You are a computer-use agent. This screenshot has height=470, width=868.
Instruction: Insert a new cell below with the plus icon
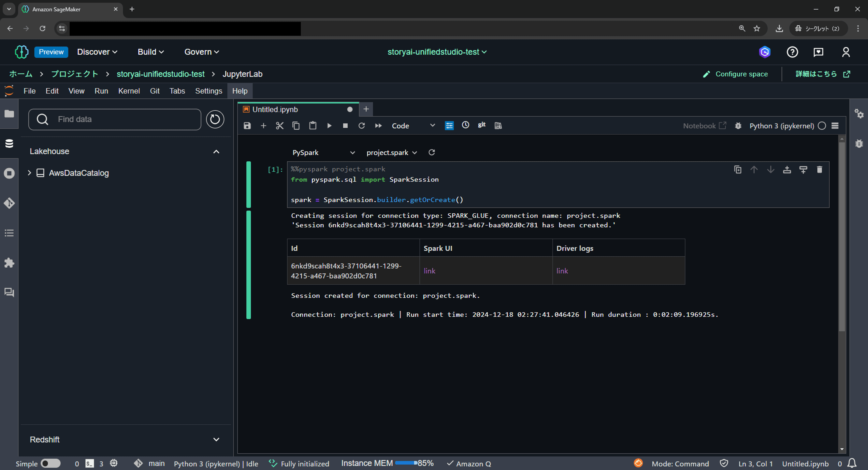click(x=264, y=126)
